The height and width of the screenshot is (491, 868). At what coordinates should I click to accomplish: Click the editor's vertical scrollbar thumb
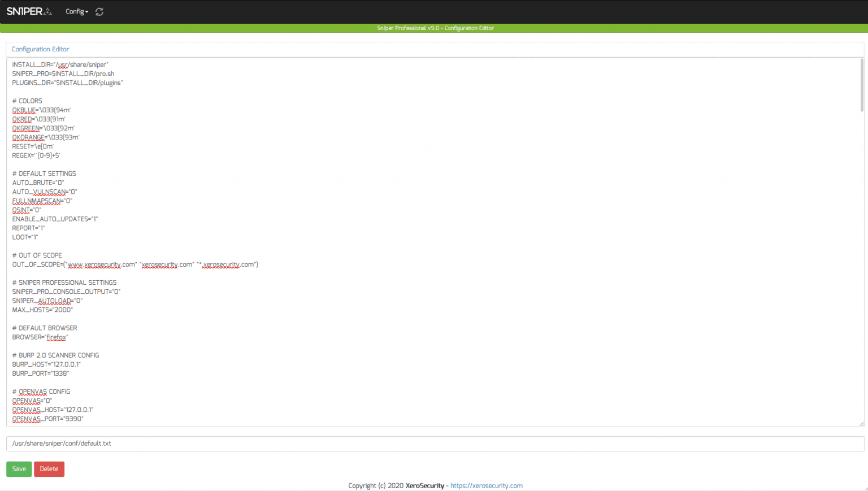(861, 85)
